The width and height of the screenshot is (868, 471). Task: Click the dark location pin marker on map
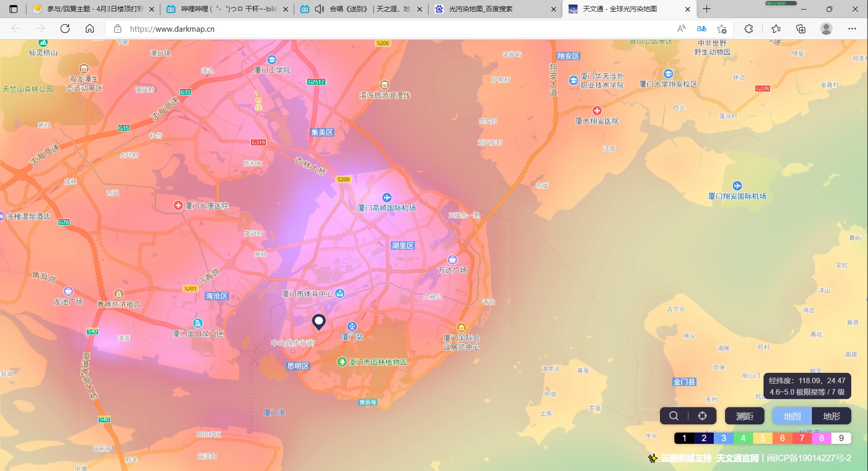click(319, 322)
